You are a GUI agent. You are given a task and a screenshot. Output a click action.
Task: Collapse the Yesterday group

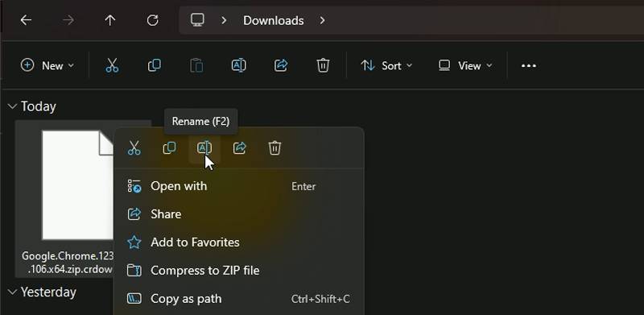click(13, 292)
